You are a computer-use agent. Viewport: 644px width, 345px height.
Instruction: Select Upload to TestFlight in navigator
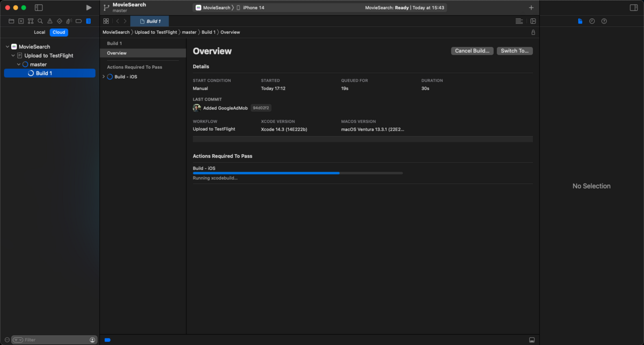coord(49,55)
